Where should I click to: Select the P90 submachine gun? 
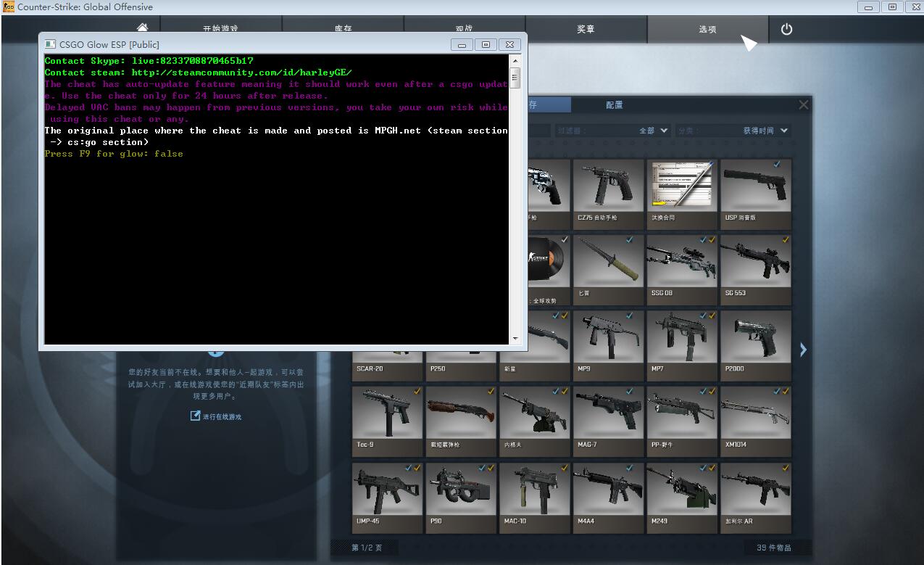pyautogui.click(x=461, y=498)
